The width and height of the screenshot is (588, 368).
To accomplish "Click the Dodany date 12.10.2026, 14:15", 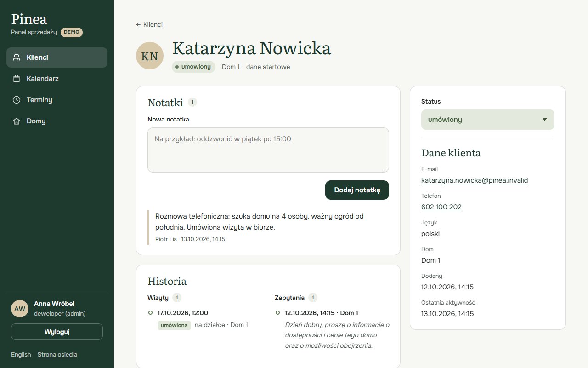I will (447, 287).
